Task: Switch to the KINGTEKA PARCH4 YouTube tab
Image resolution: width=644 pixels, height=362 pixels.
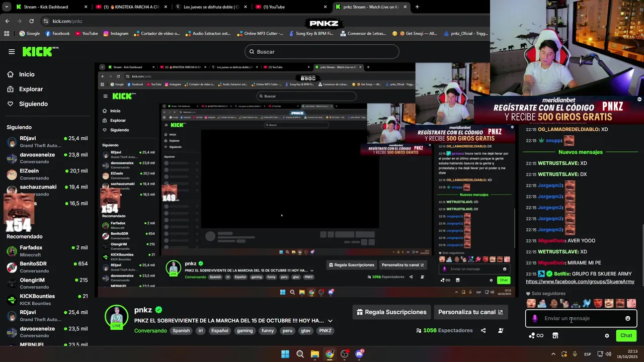Action: click(x=132, y=7)
